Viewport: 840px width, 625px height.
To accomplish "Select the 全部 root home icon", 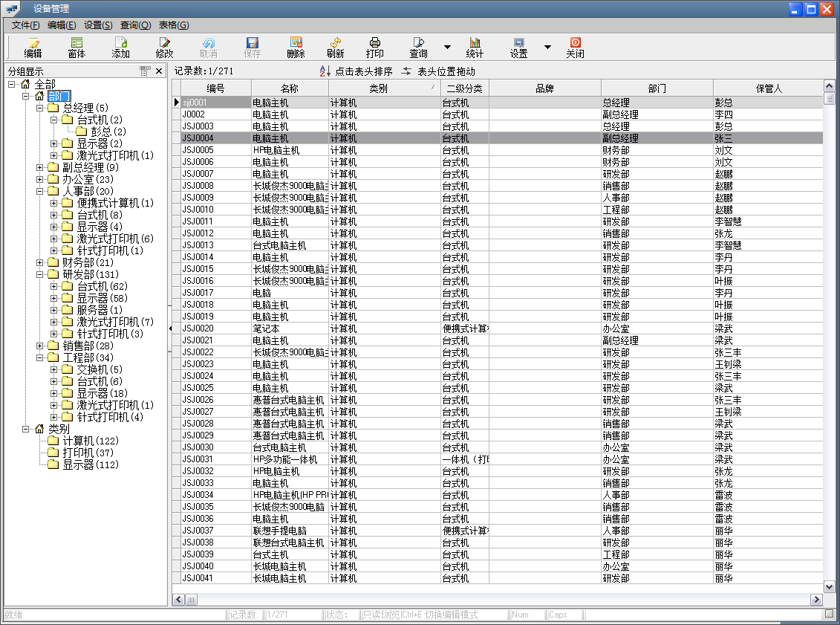I will tap(25, 84).
